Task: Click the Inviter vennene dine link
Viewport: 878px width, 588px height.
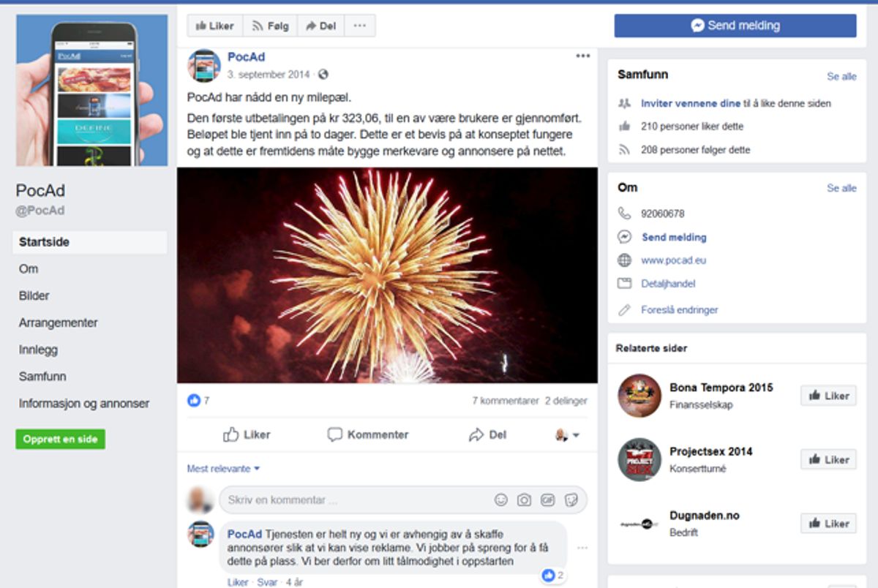Action: pyautogui.click(x=691, y=104)
